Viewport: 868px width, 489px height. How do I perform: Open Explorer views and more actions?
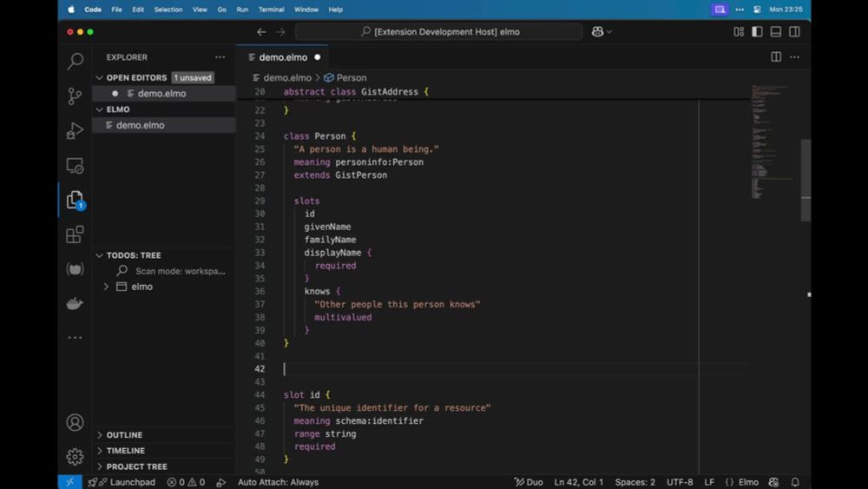click(220, 57)
